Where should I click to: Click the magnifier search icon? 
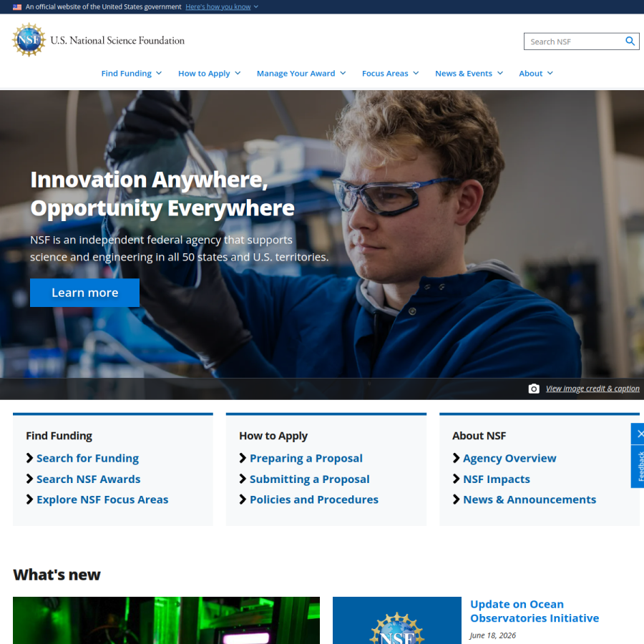pos(630,41)
